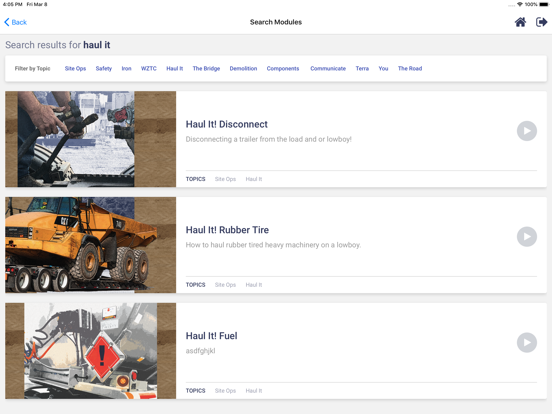Select the Haul It! Disconnect title
The height and width of the screenshot is (414, 552).
[x=226, y=124]
